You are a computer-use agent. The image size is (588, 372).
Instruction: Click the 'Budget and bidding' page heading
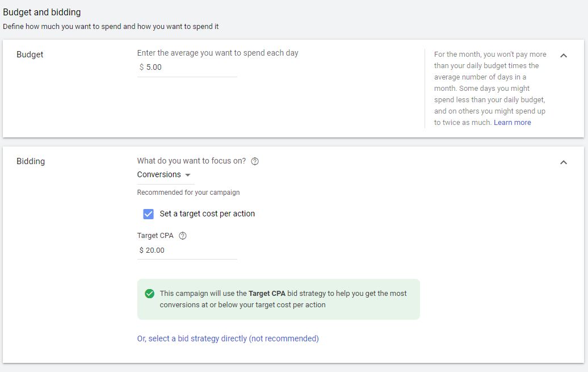(42, 12)
